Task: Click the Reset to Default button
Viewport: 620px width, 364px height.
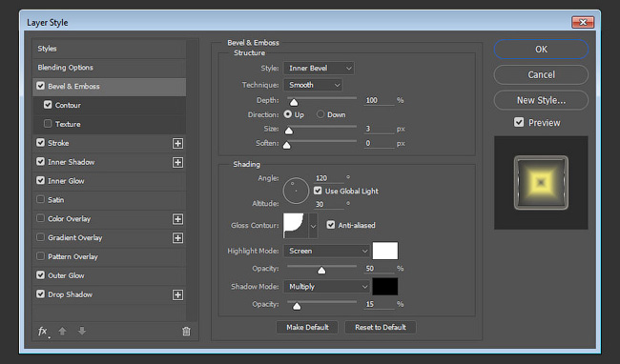Action: pos(380,327)
